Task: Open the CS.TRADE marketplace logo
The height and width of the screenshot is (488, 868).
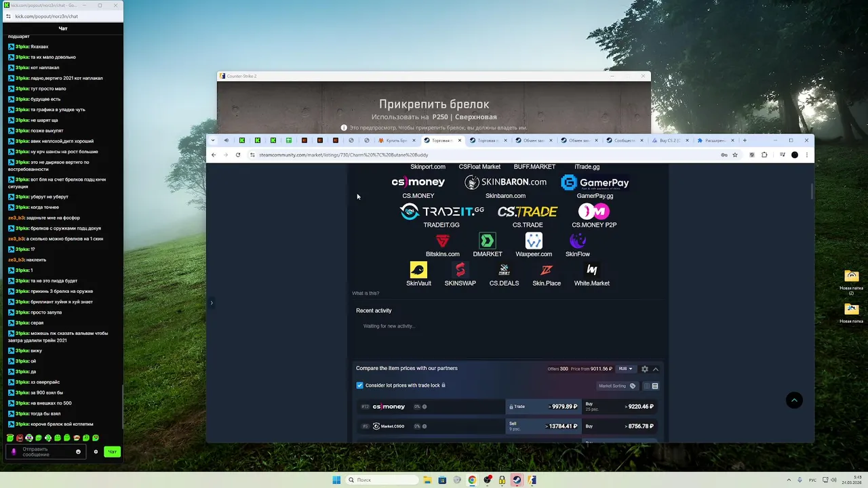Action: (x=528, y=212)
